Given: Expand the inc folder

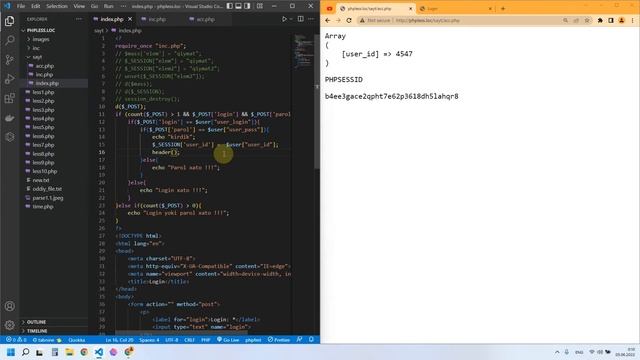Looking at the screenshot, I should click(36, 48).
